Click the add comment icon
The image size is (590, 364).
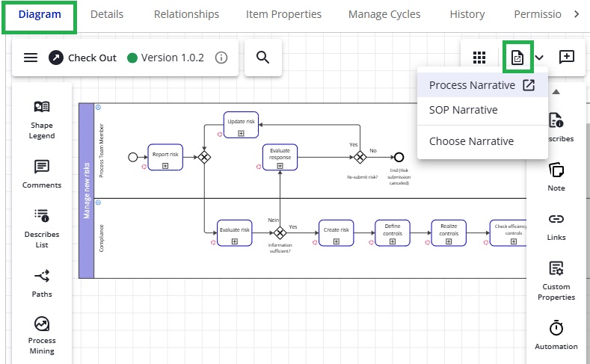tap(567, 58)
